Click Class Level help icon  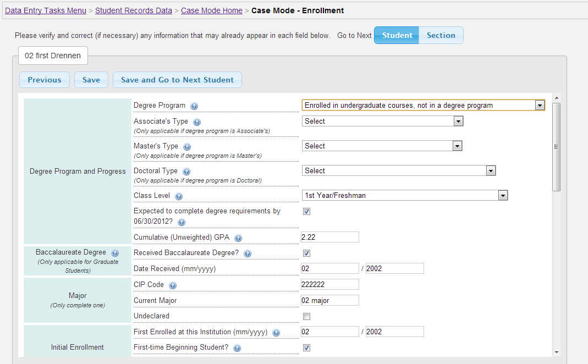tap(179, 196)
